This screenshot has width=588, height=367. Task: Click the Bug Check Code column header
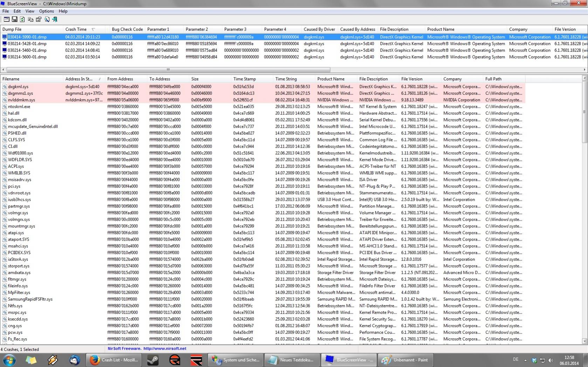127,29
